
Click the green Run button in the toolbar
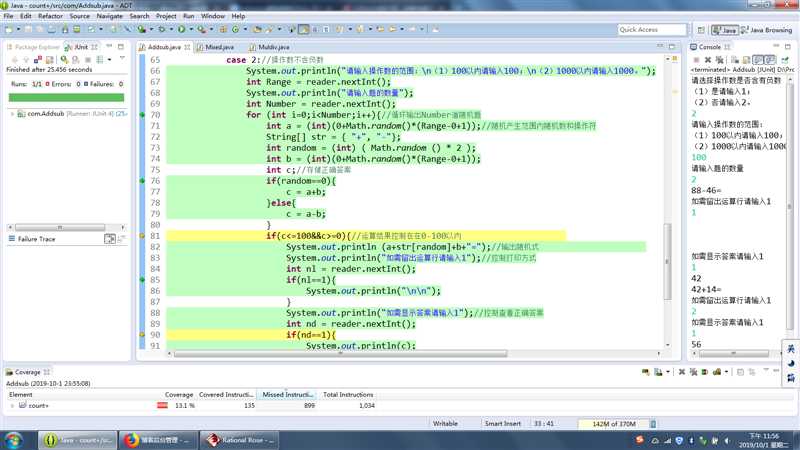tap(181, 30)
